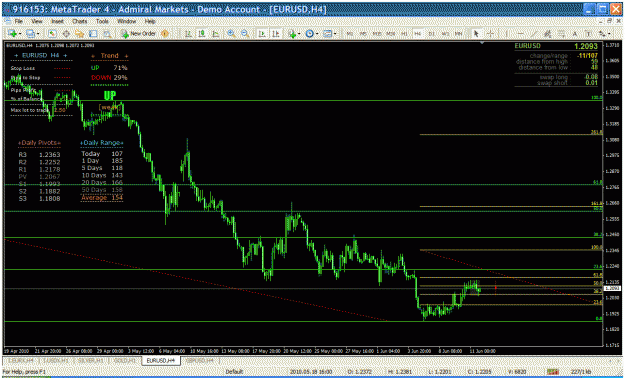
Task: Toggle the Market Watch window icon
Action: pyautogui.click(x=53, y=34)
